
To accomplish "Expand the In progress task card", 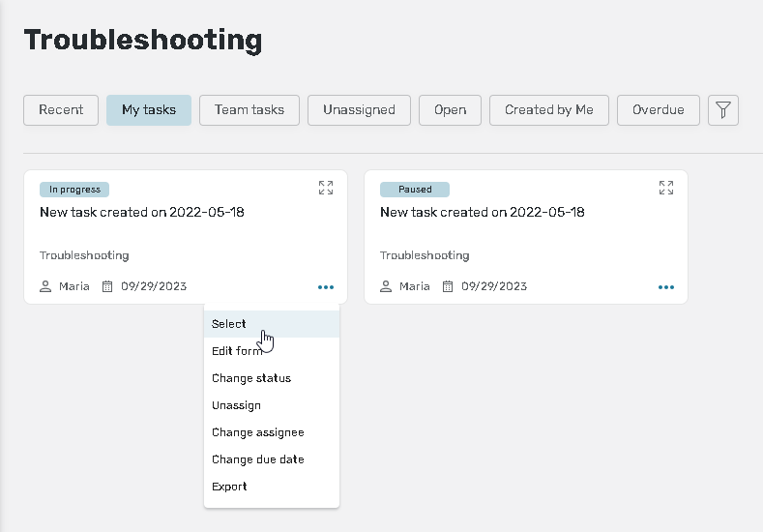I will pyautogui.click(x=326, y=188).
